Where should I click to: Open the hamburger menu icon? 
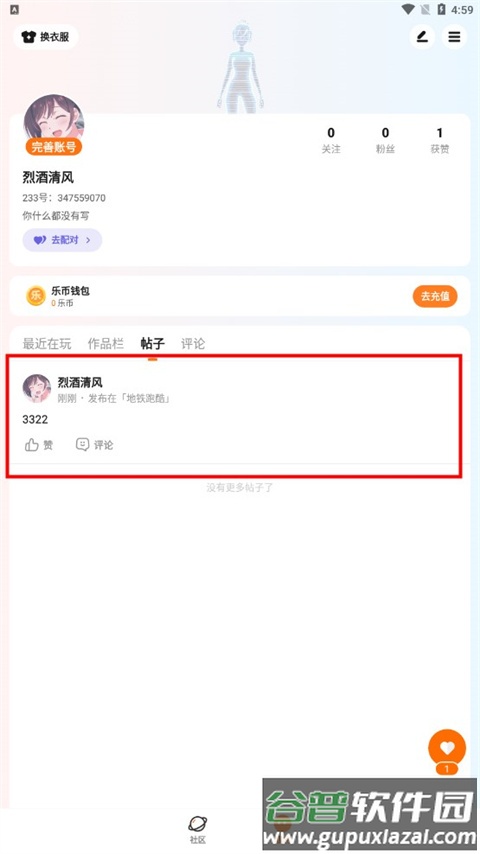pyautogui.click(x=454, y=37)
